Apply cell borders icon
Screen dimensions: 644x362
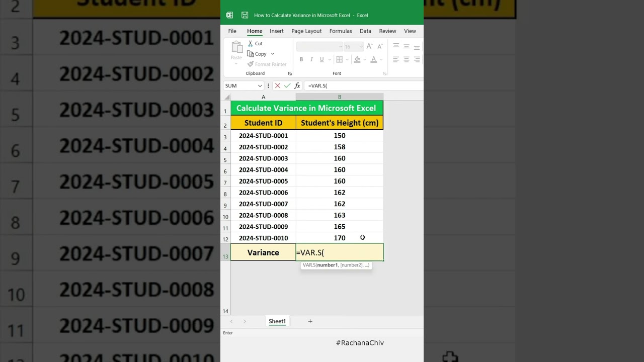pos(340,59)
